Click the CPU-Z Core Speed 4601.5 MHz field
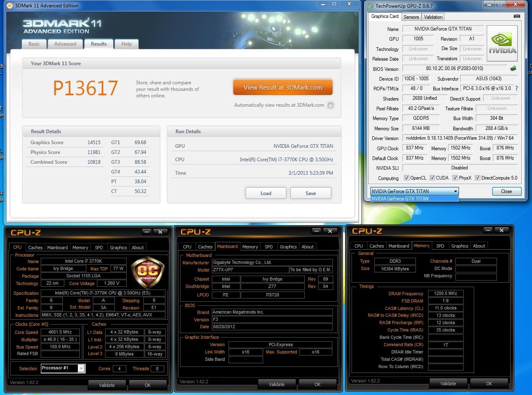This screenshot has width=532, height=395. point(60,332)
